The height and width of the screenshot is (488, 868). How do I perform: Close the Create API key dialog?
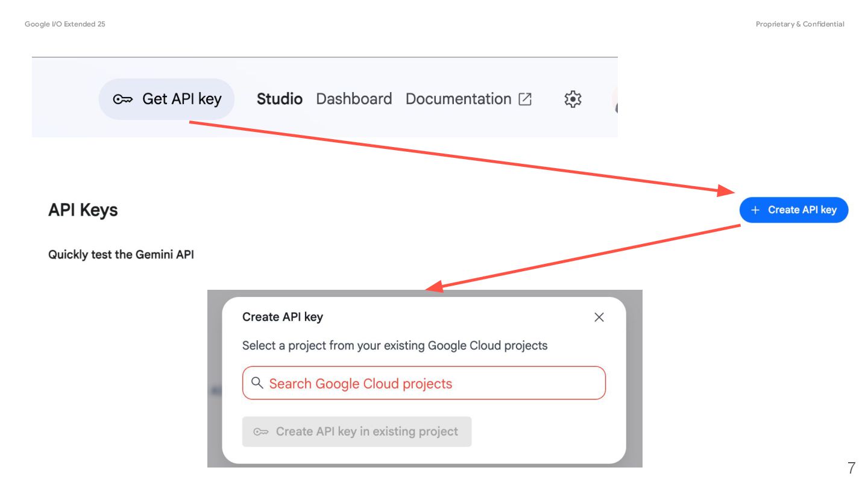599,317
